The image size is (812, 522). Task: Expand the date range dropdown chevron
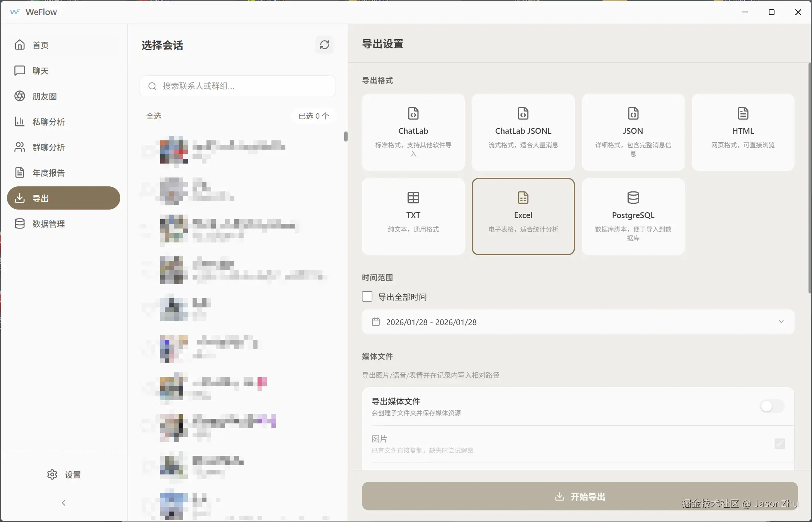(x=781, y=322)
